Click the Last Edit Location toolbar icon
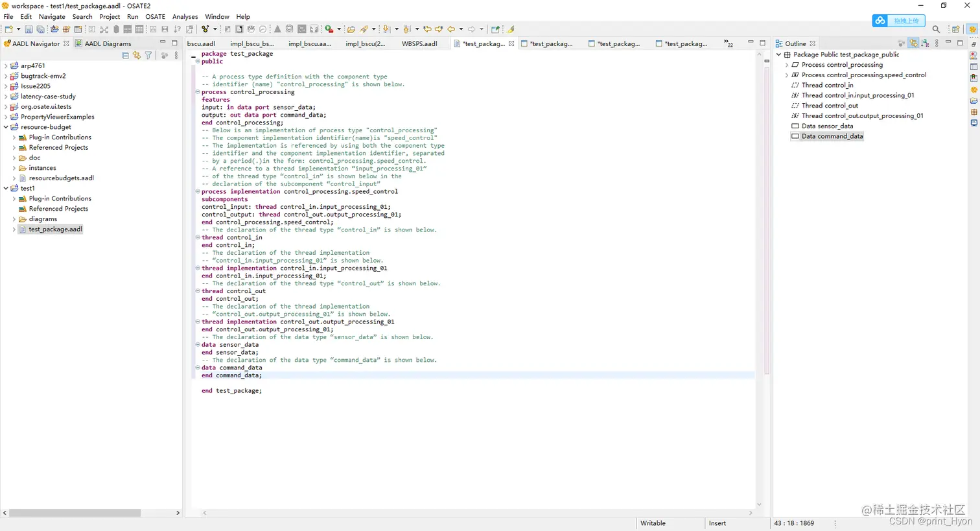 (427, 29)
